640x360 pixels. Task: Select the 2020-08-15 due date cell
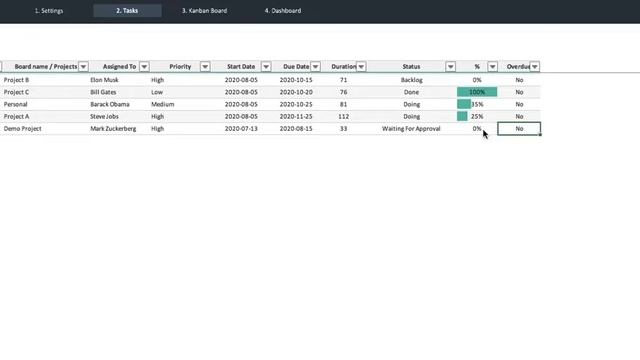(x=296, y=129)
